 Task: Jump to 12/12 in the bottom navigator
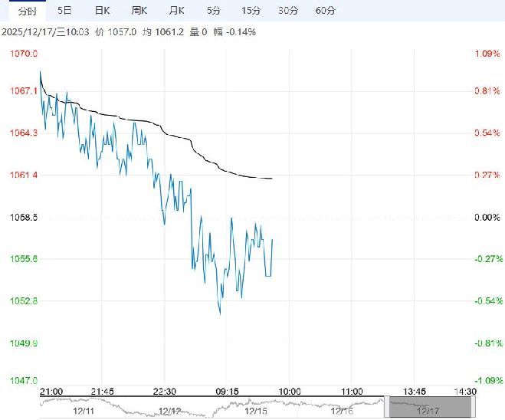tap(170, 411)
